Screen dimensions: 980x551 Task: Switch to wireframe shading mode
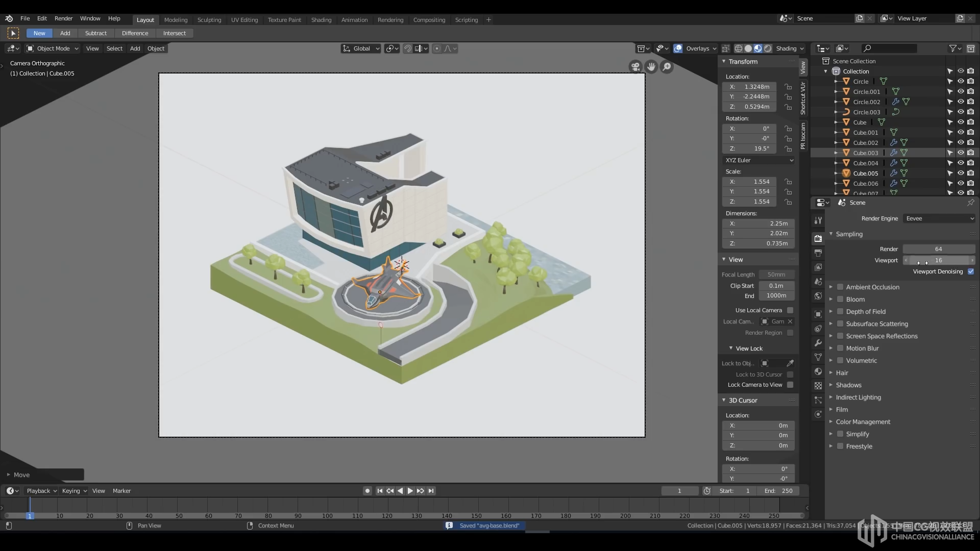coord(739,48)
